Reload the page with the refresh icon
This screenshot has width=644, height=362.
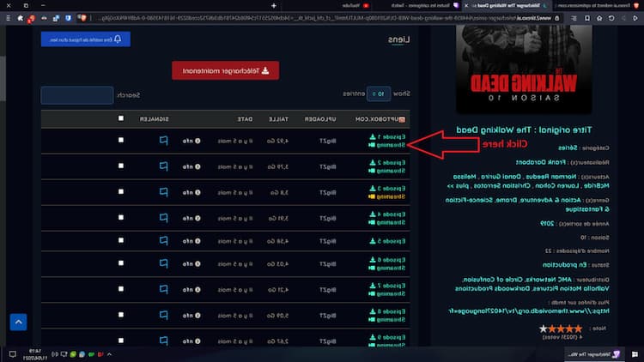click(x=611, y=18)
